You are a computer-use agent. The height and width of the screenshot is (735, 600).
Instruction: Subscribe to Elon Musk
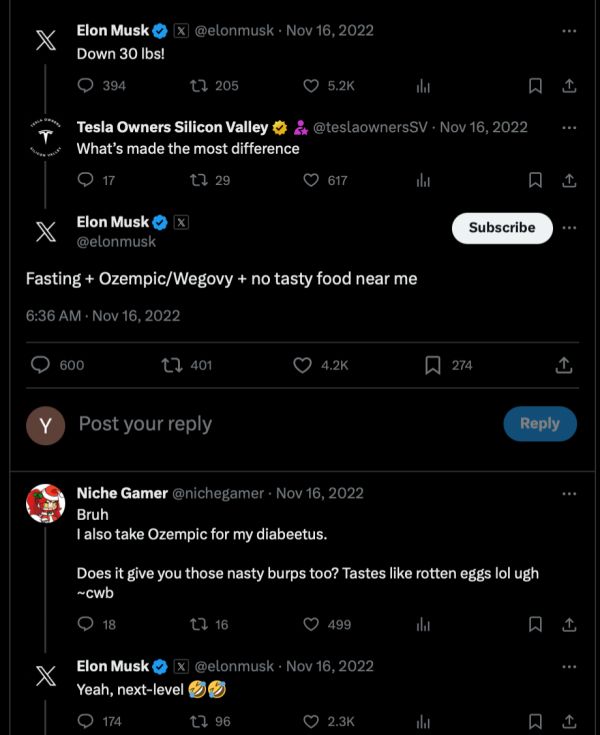tap(502, 227)
